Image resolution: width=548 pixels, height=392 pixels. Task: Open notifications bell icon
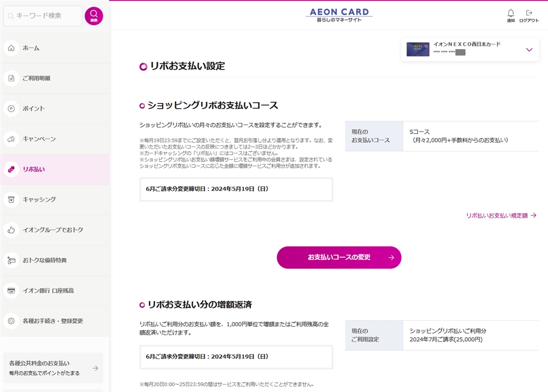[511, 13]
